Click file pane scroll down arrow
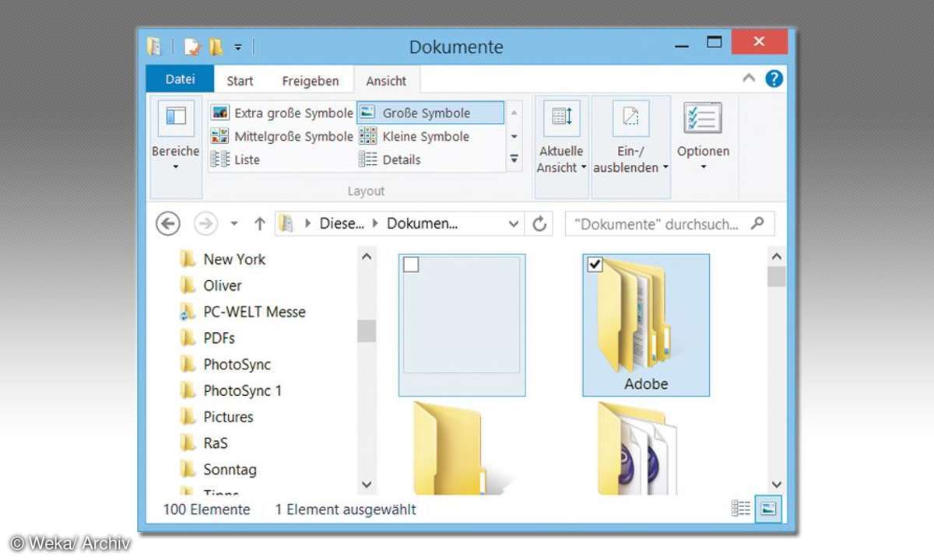 pos(776,485)
